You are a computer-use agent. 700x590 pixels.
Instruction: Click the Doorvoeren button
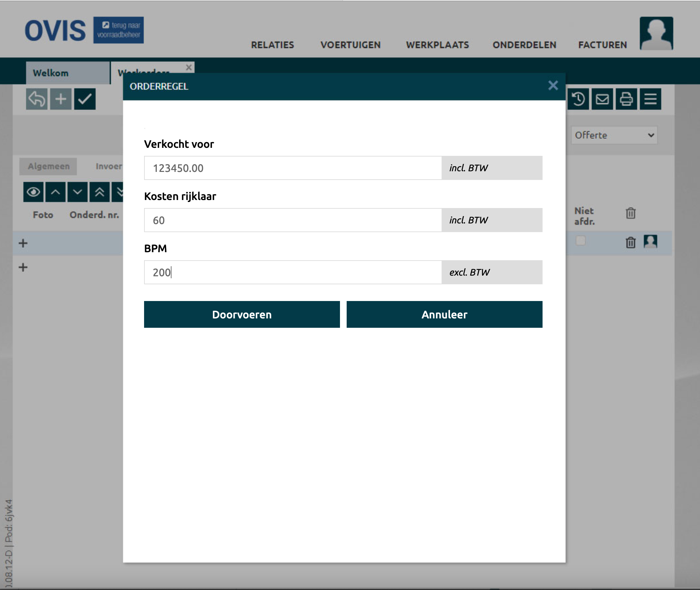pos(242,314)
